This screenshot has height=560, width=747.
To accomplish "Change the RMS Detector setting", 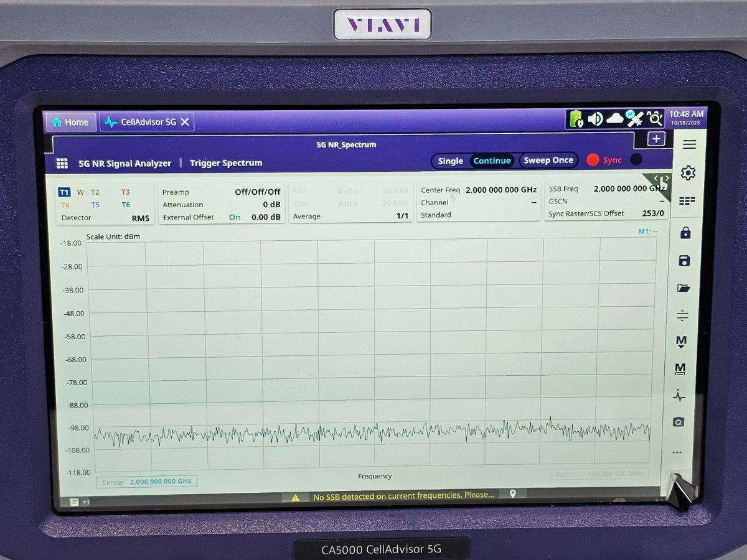I will 105,218.
